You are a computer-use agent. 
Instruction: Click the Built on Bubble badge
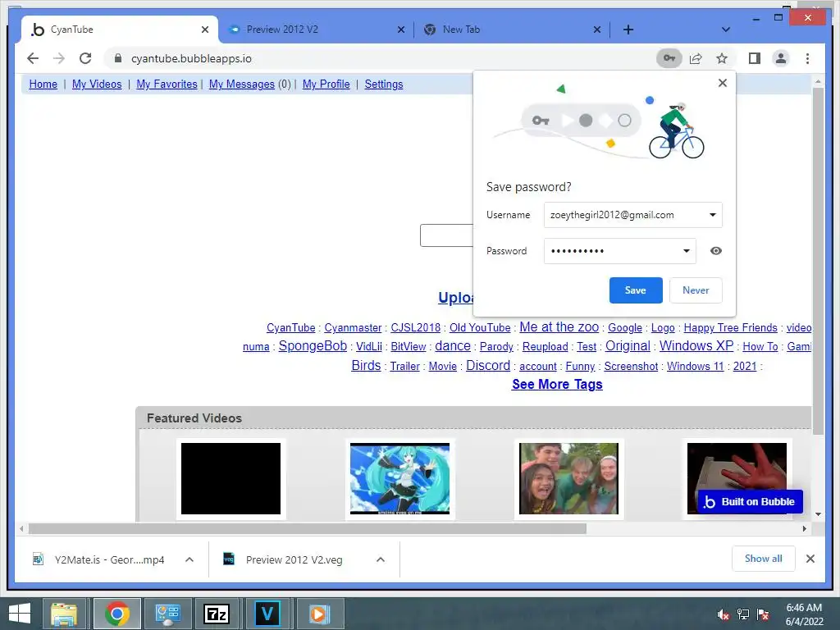[x=750, y=502]
